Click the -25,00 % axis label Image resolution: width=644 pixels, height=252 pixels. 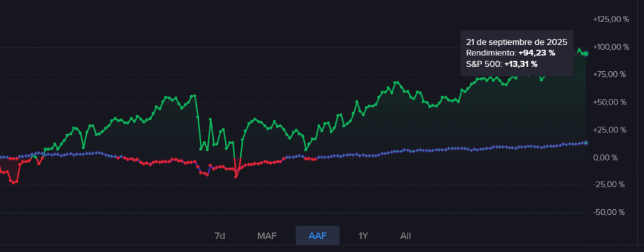coord(609,185)
